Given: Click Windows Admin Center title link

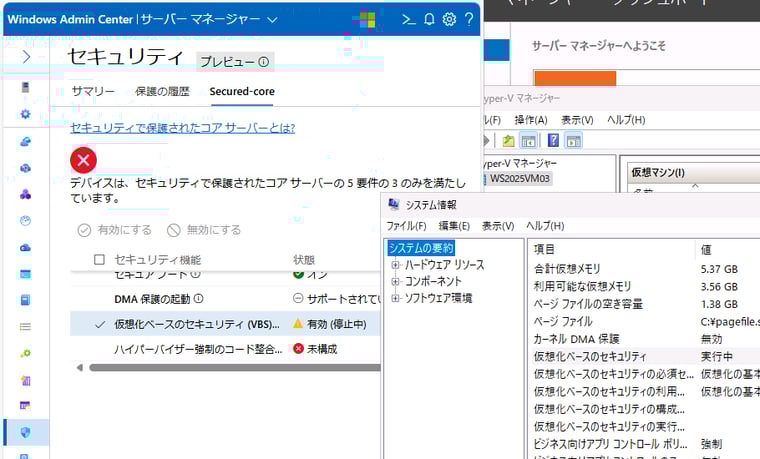Looking at the screenshot, I should (70, 19).
